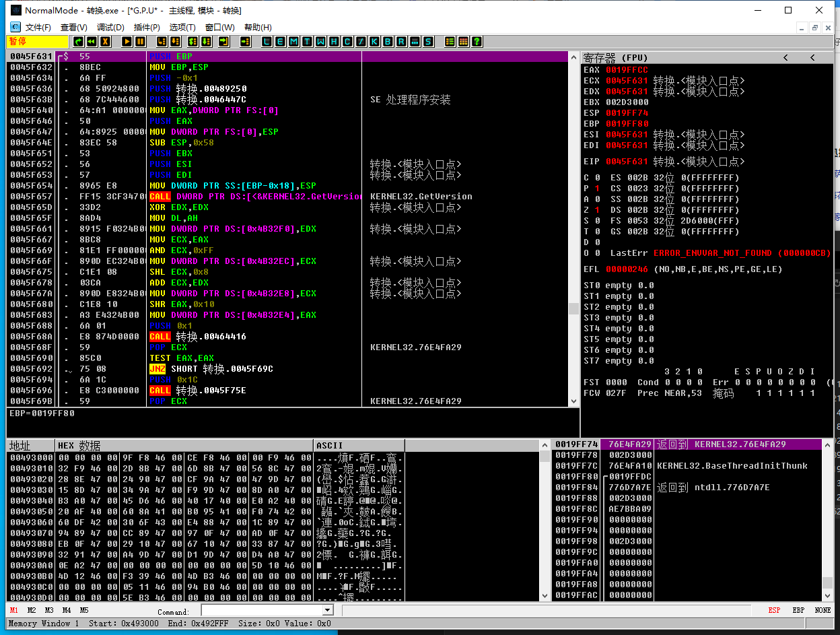This screenshot has width=840, height=635.
Task: Switch to memory window M1
Action: (14, 610)
